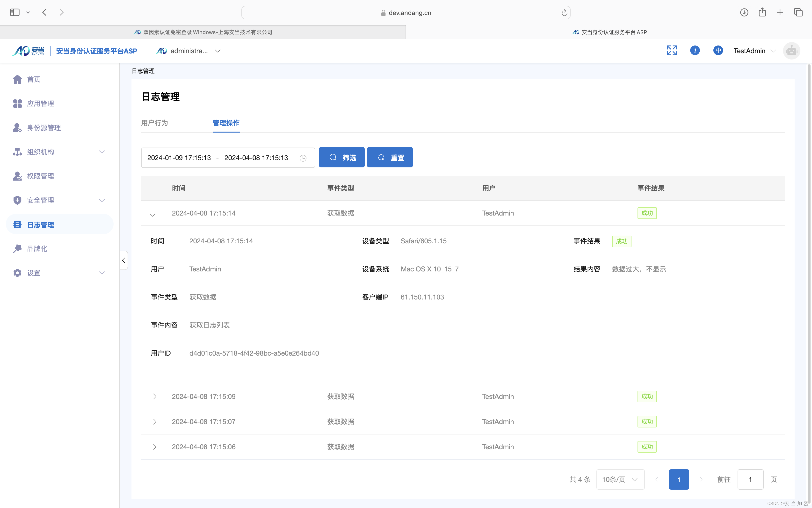Click 成功 tag in 17:15:09 row

[x=647, y=396]
